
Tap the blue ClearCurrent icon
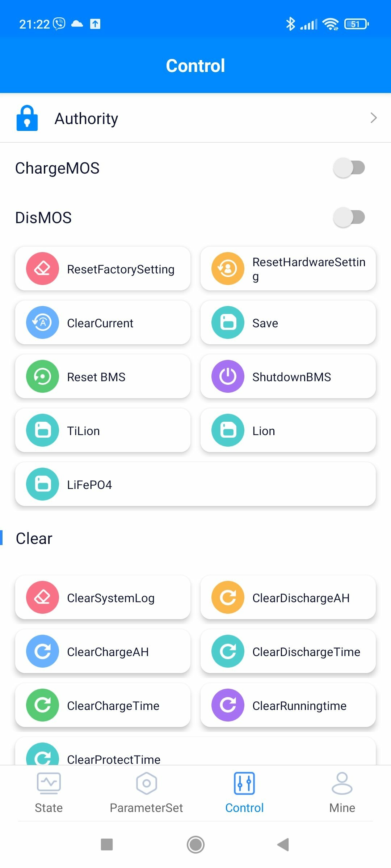click(42, 323)
